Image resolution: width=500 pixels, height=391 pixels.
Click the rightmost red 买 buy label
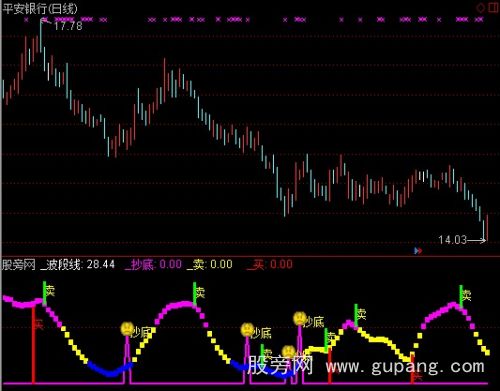coord(417,377)
